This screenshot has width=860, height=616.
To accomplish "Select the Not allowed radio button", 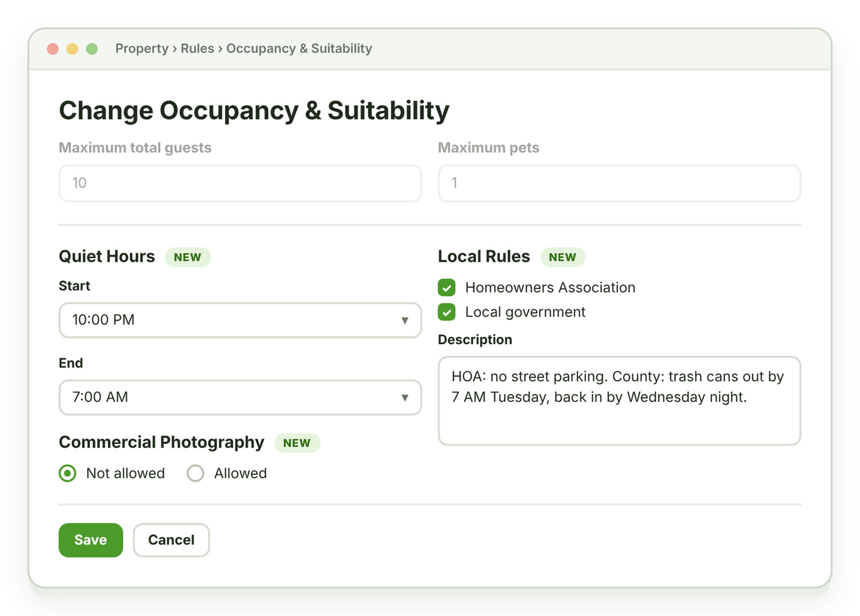I will pos(68,473).
